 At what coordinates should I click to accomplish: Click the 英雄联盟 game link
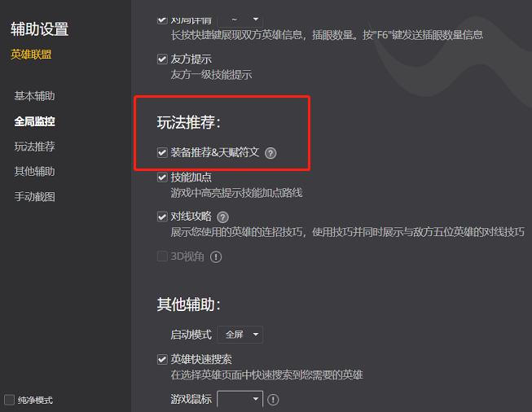pos(31,55)
